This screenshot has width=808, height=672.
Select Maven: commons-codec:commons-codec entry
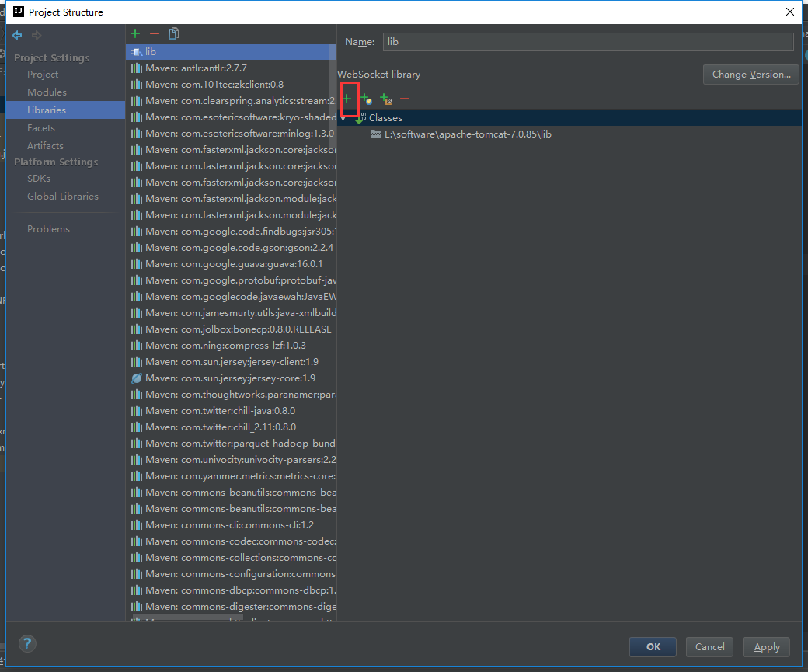point(232,541)
